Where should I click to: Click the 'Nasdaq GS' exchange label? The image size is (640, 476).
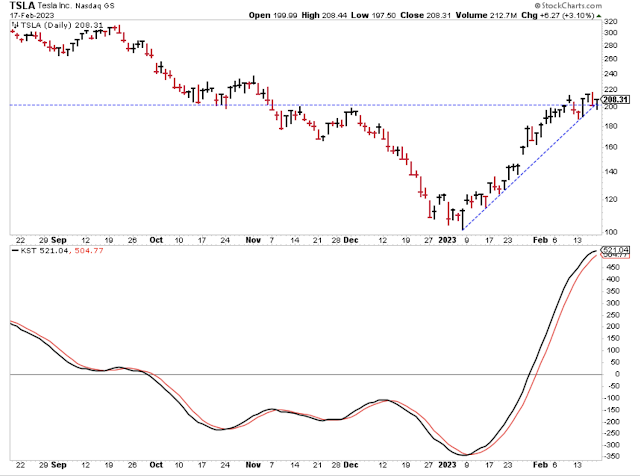pyautogui.click(x=95, y=6)
